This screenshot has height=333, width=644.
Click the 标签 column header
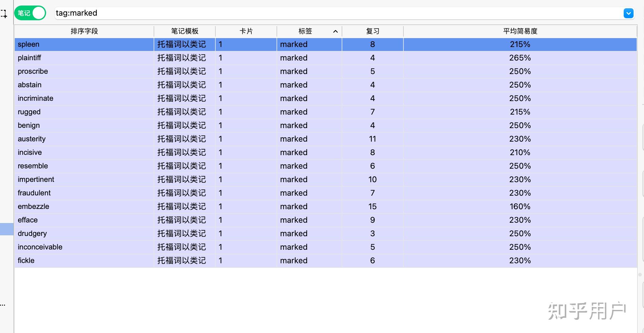pyautogui.click(x=304, y=31)
